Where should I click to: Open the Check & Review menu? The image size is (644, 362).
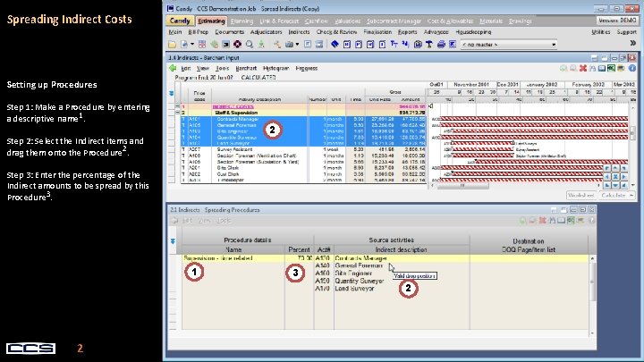click(x=336, y=32)
